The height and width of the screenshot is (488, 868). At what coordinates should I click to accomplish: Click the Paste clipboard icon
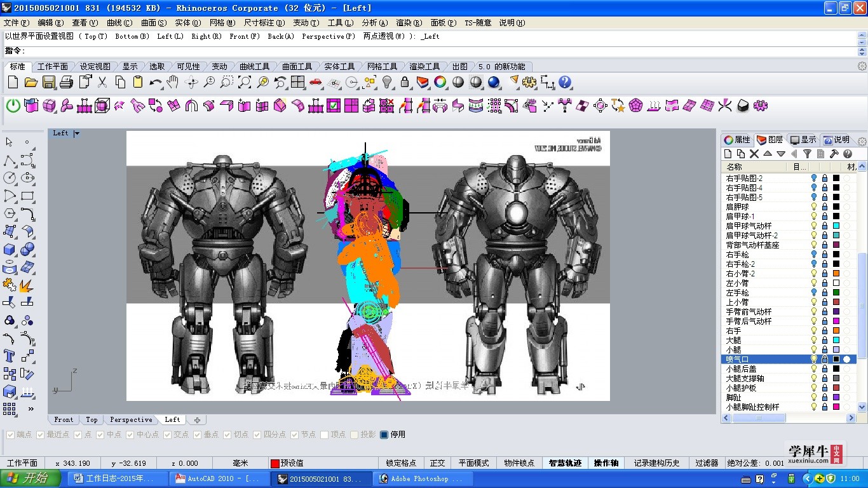[x=138, y=82]
